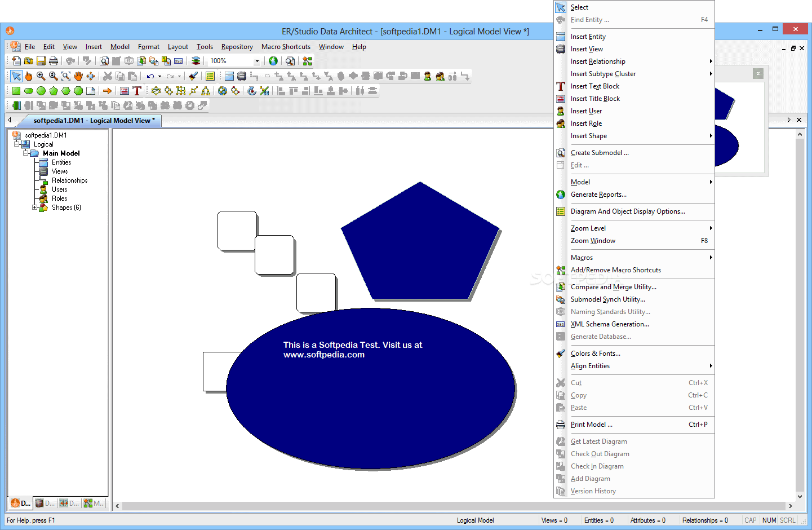The image size is (812, 530).
Task: Click the Generate Reports globe toolbar icon
Action: (273, 61)
